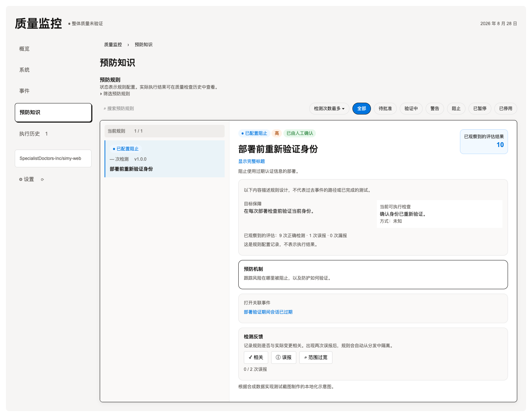Screen dimensions: 532x417
Task: Expand the 筛选预防规则 disclosure
Action: [115, 94]
